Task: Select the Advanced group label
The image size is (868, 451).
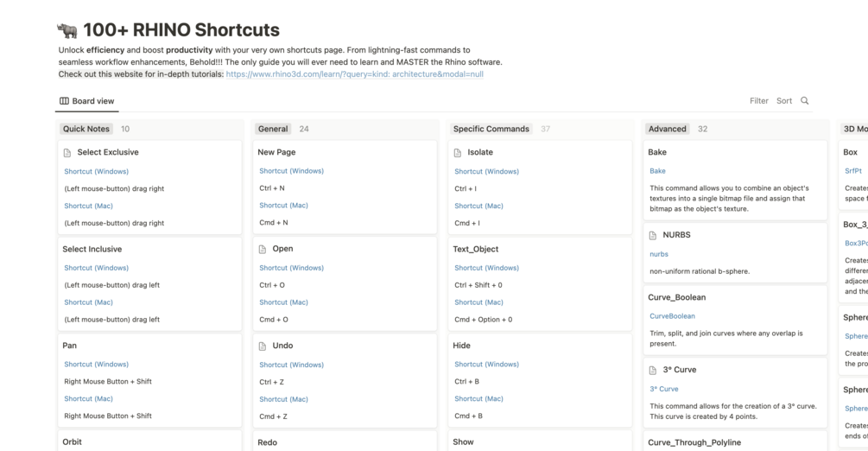Action: (667, 129)
